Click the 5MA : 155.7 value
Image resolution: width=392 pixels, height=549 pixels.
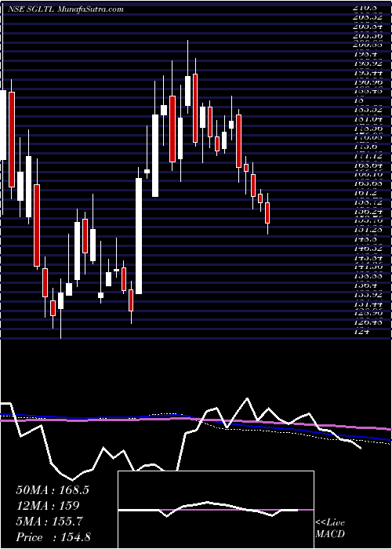tap(49, 522)
